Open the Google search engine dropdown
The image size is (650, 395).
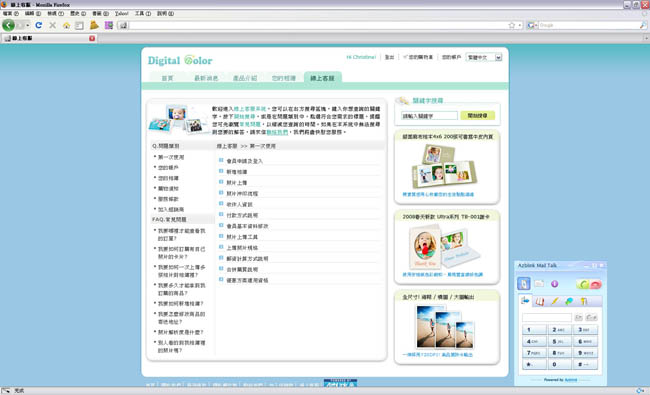pos(532,25)
